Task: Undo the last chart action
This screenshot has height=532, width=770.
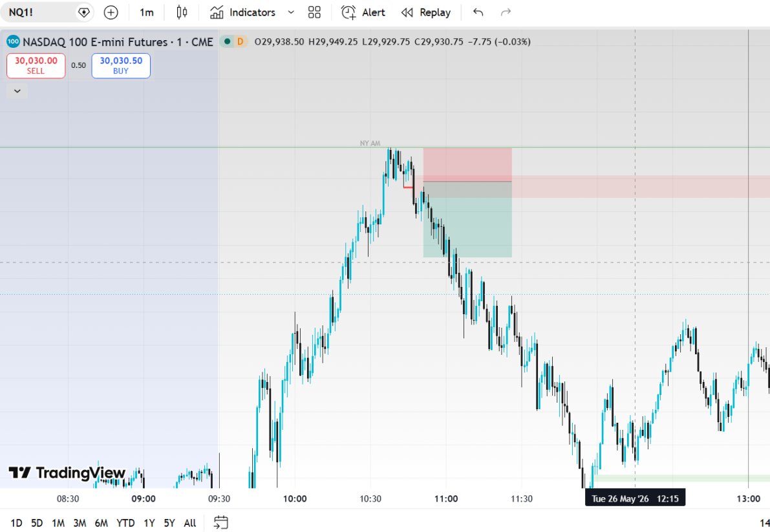Action: click(x=478, y=12)
